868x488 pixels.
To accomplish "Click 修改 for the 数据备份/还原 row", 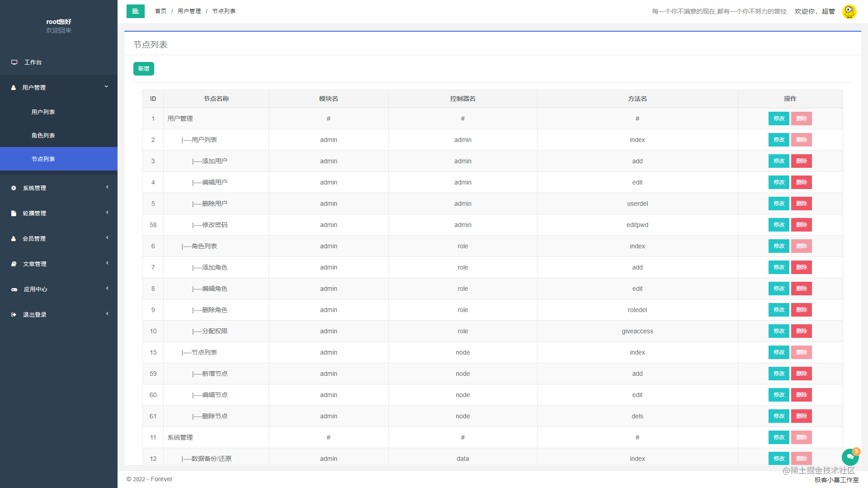I will click(x=779, y=459).
